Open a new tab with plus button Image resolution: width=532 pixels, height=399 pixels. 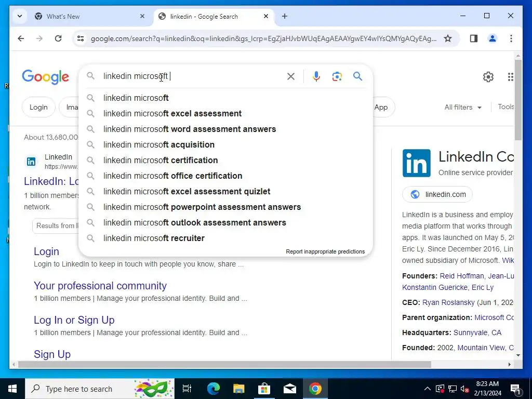(x=284, y=16)
